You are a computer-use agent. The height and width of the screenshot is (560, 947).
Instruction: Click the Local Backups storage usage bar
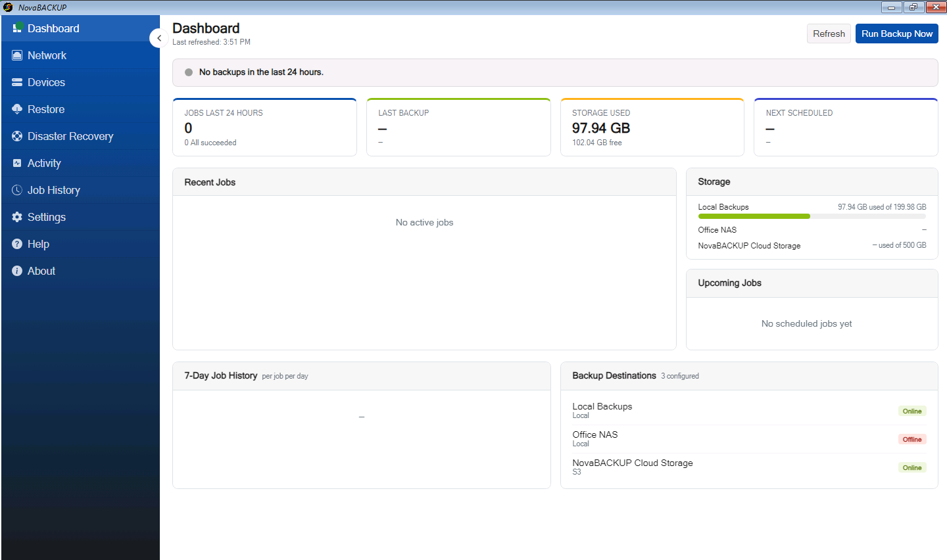tap(812, 216)
